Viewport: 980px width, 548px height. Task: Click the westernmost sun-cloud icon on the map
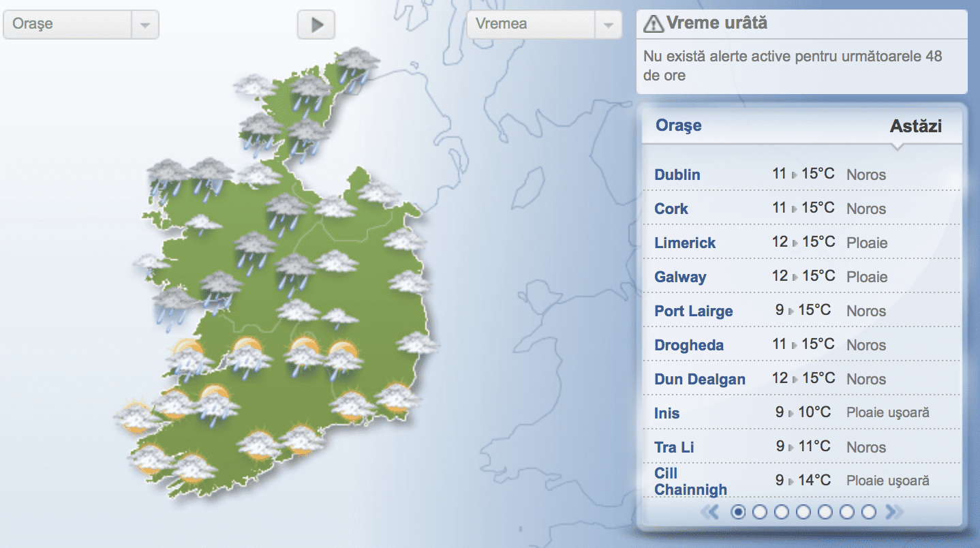134,416
